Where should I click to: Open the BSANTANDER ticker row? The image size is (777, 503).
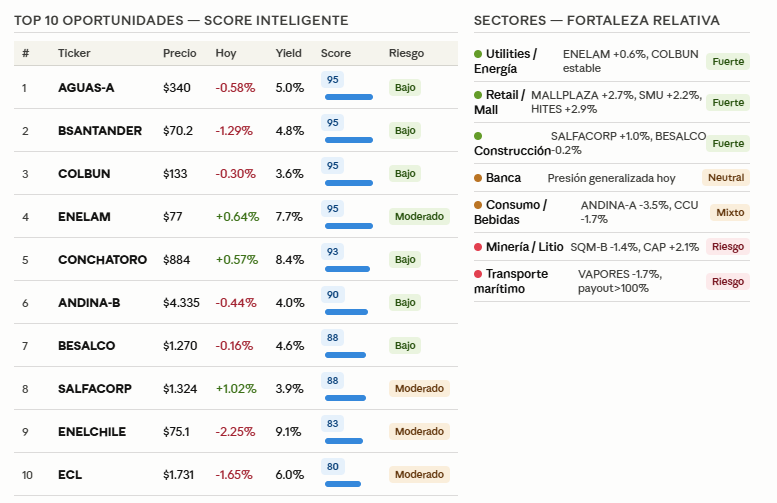(x=236, y=130)
